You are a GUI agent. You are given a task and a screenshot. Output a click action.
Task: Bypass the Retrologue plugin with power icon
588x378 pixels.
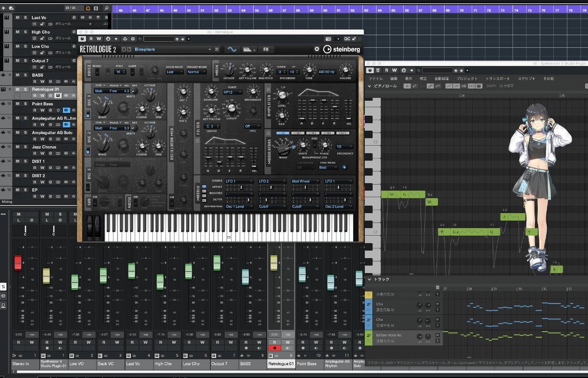(83, 39)
